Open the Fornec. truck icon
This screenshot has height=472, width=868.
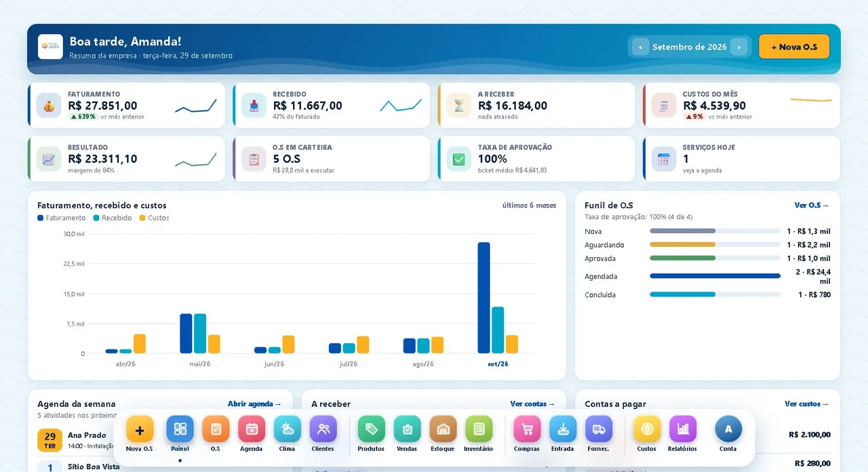(x=599, y=429)
